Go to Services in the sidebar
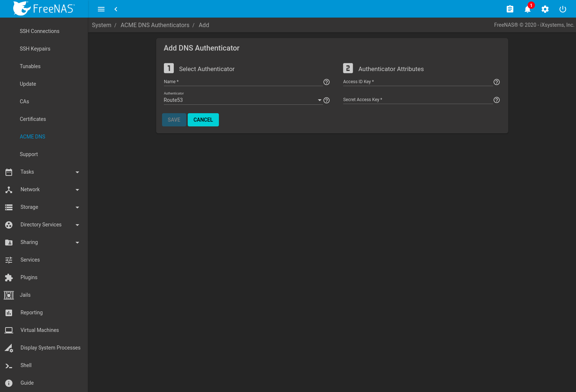 pyautogui.click(x=30, y=260)
